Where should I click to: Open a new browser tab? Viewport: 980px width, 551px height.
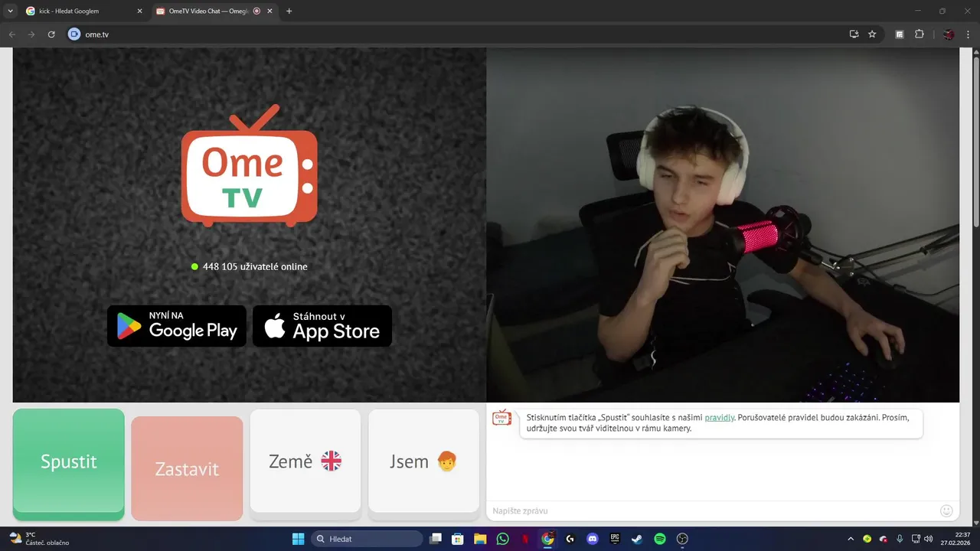[289, 11]
